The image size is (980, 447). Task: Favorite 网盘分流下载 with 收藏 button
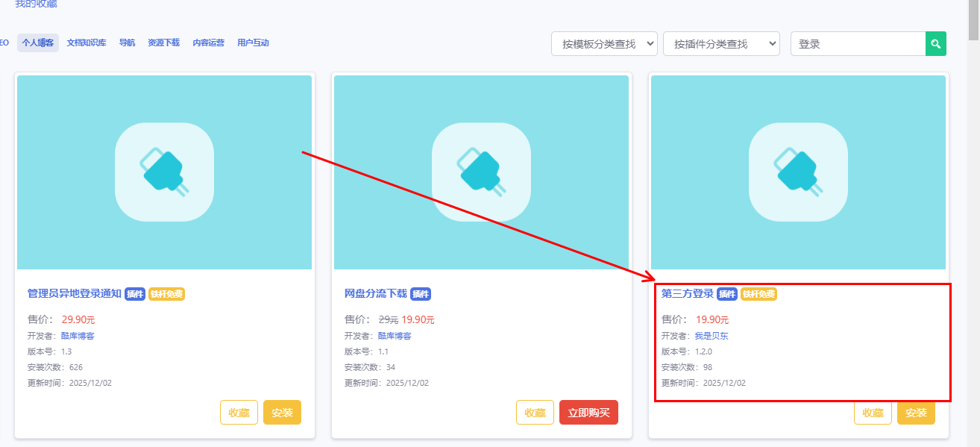click(x=535, y=413)
